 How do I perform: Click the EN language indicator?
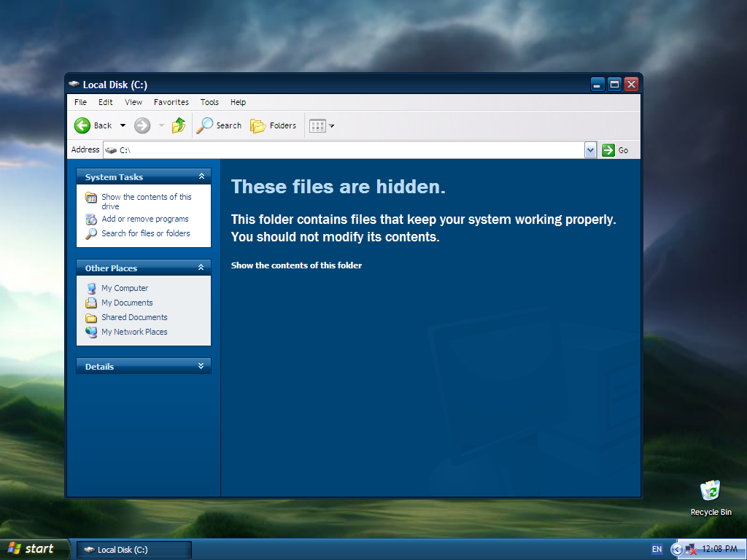tap(657, 549)
